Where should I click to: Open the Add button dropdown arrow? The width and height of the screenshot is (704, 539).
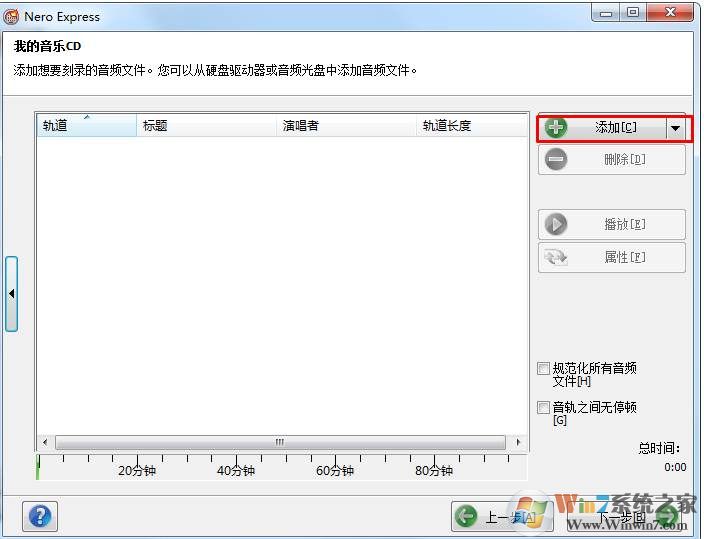pos(675,128)
